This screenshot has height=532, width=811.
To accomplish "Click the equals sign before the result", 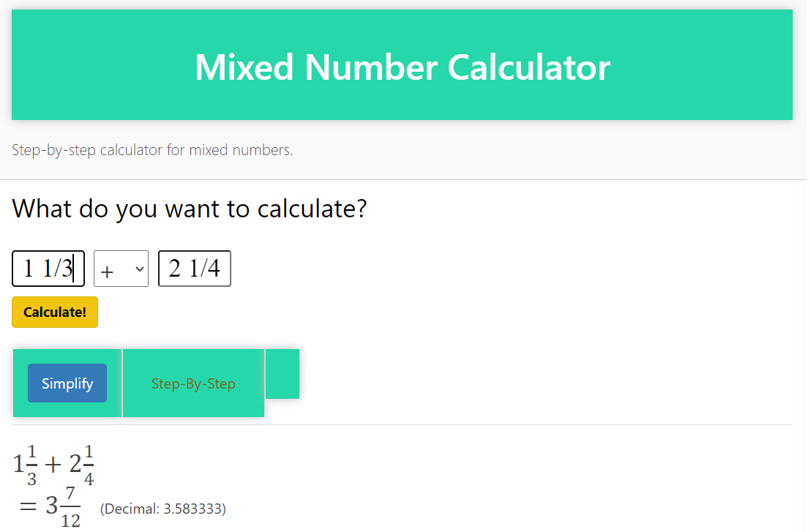I will (x=28, y=506).
